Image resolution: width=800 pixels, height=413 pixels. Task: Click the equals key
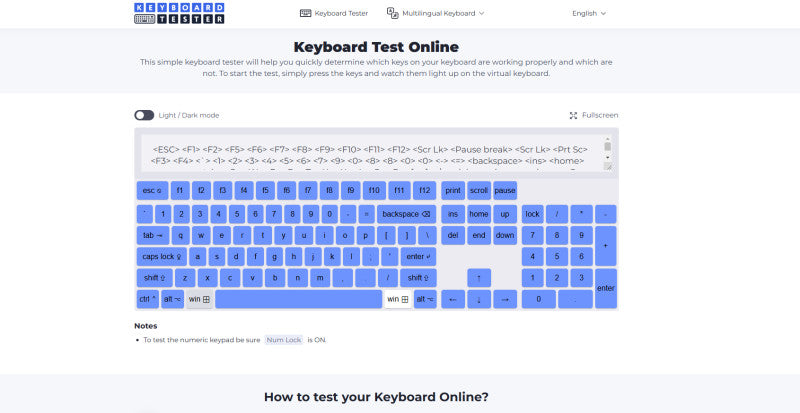click(x=366, y=214)
